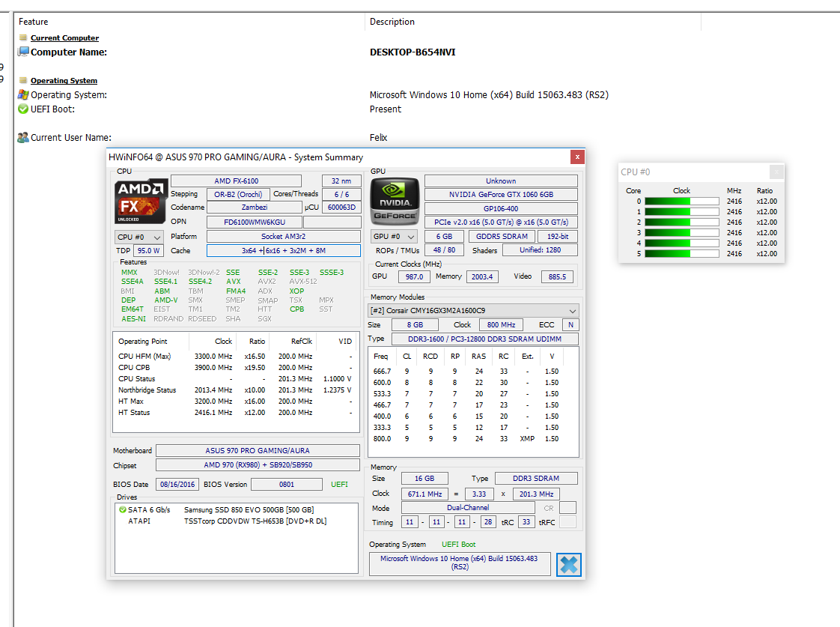The image size is (840, 627).
Task: Close the System Summary window with the red X
Action: coord(577,157)
